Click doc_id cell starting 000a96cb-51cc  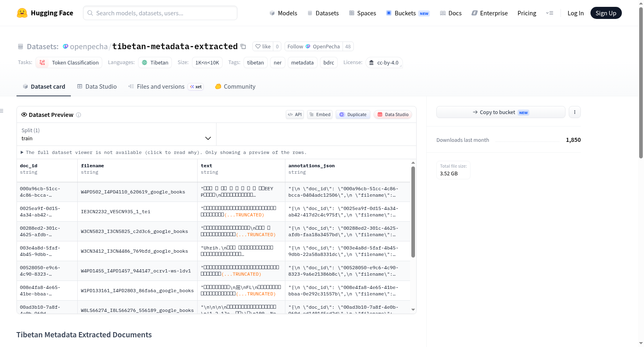[47, 192]
